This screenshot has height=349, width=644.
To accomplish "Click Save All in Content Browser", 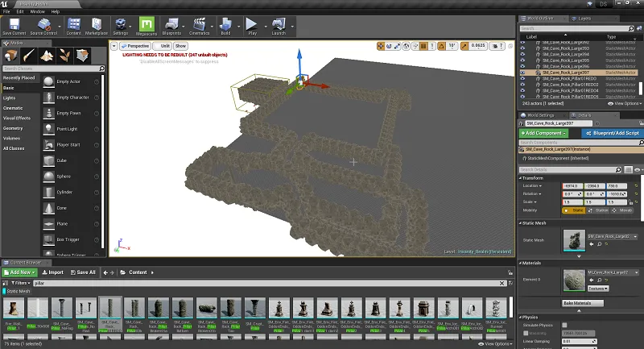I will click(x=83, y=272).
